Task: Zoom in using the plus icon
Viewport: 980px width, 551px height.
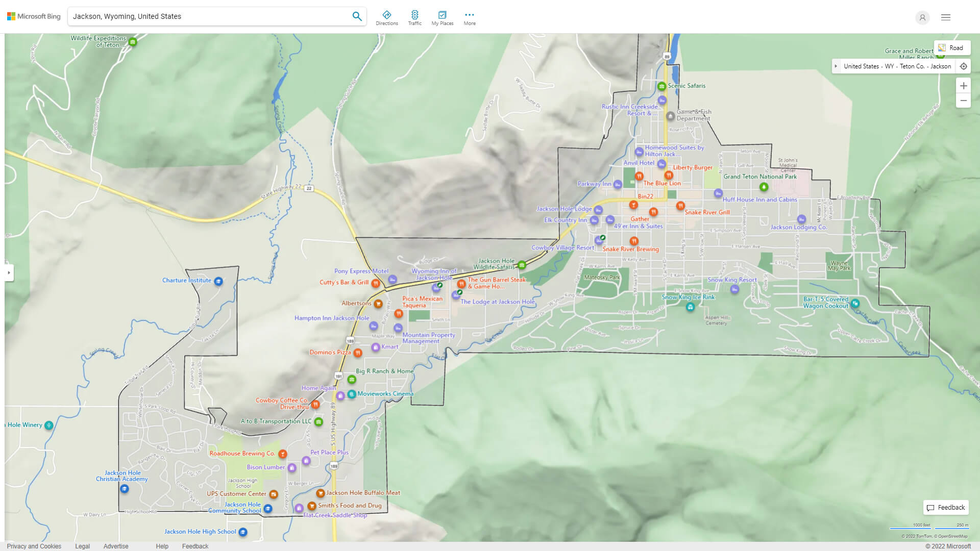Action: click(x=964, y=86)
